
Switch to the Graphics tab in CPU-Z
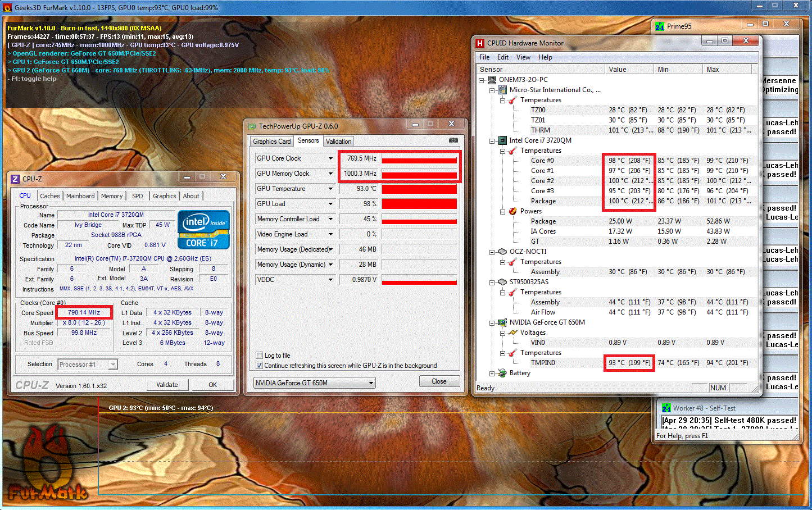[165, 196]
